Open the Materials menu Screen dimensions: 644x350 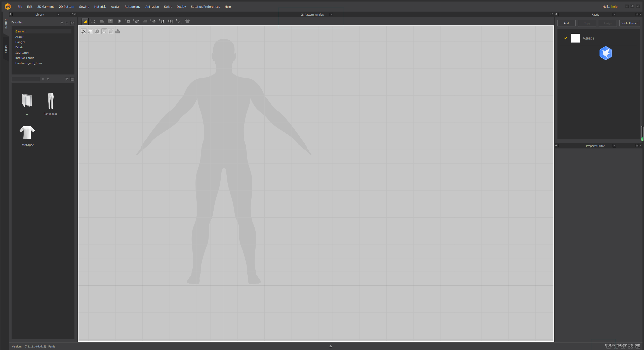pos(100,7)
